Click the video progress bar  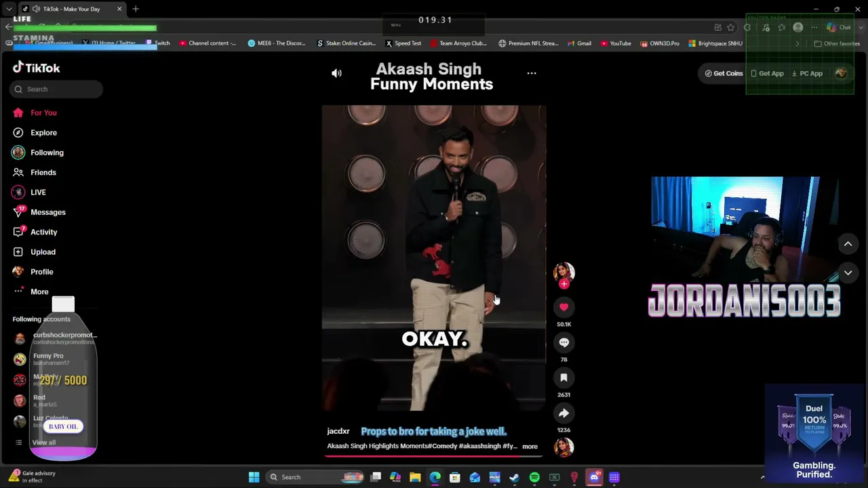point(434,455)
